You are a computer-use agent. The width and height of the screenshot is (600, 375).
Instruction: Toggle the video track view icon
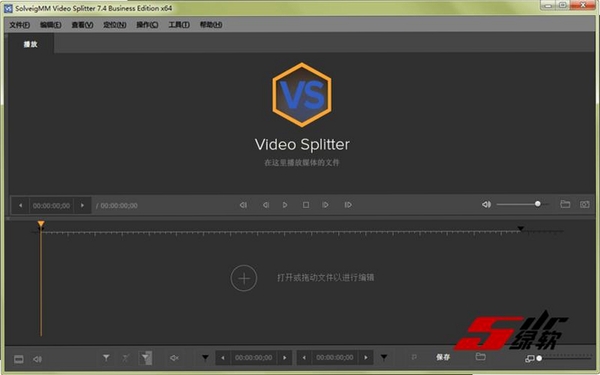click(19, 359)
